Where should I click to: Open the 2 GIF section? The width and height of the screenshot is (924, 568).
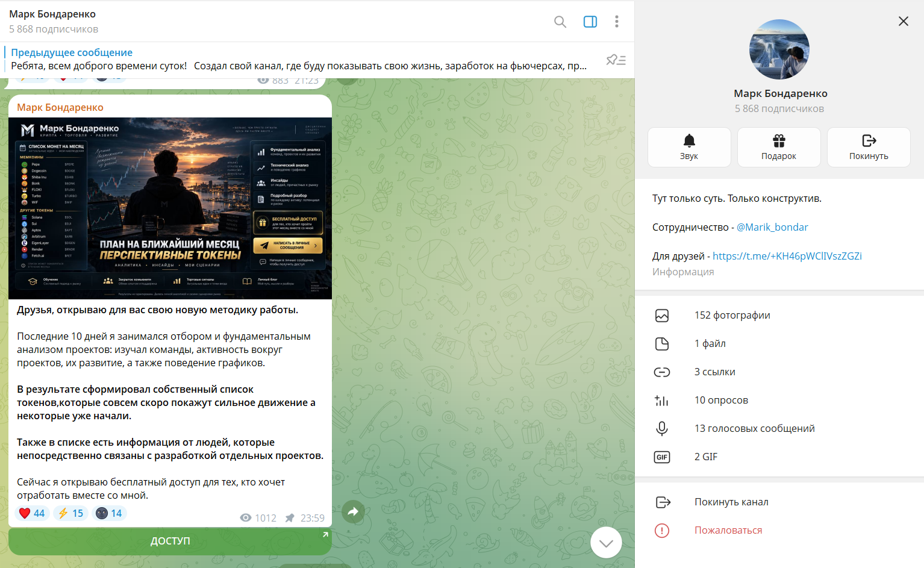coord(779,457)
